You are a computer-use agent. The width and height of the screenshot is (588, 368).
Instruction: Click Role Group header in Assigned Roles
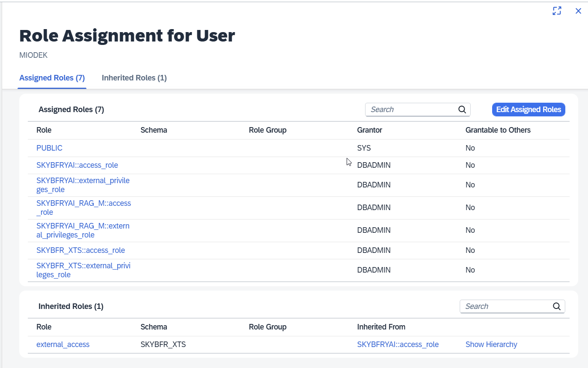click(267, 130)
